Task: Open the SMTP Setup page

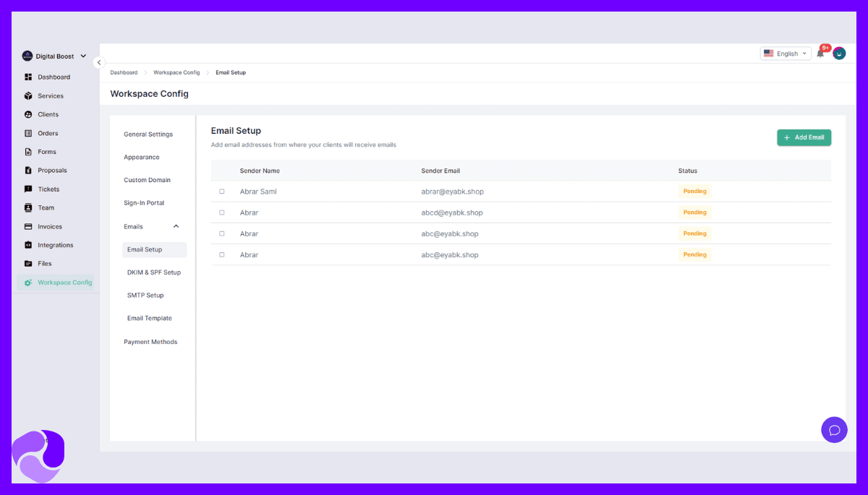Action: point(145,295)
